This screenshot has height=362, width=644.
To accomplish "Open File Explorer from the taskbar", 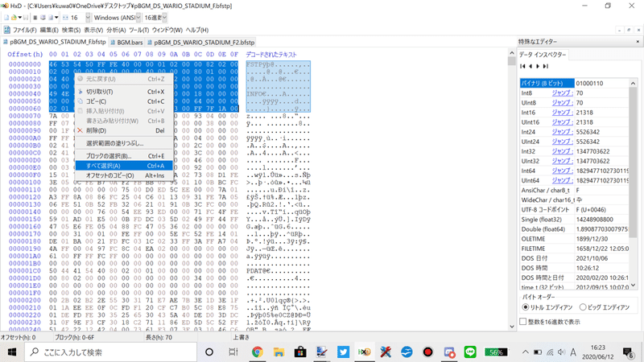I will (x=279, y=352).
